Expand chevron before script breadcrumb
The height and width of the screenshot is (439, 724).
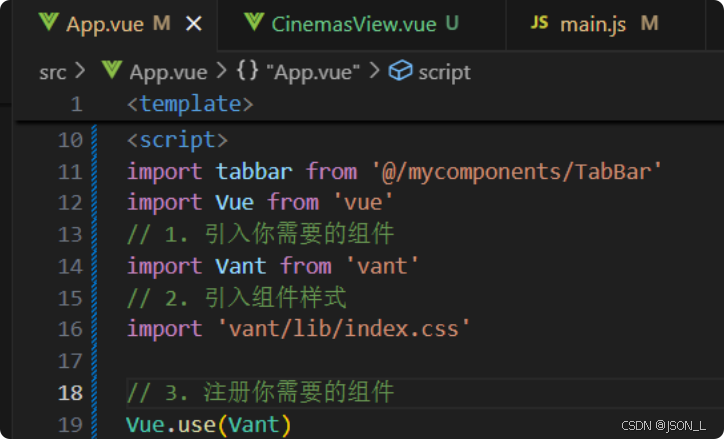point(374,71)
